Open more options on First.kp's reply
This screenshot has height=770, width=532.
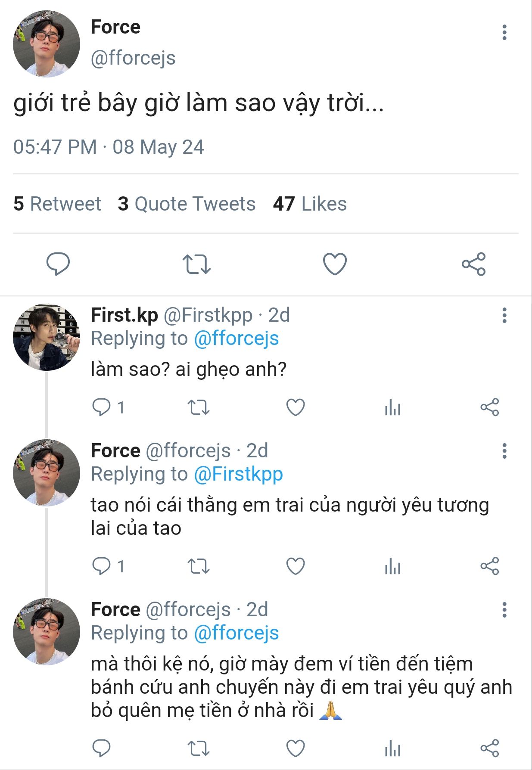tap(504, 315)
